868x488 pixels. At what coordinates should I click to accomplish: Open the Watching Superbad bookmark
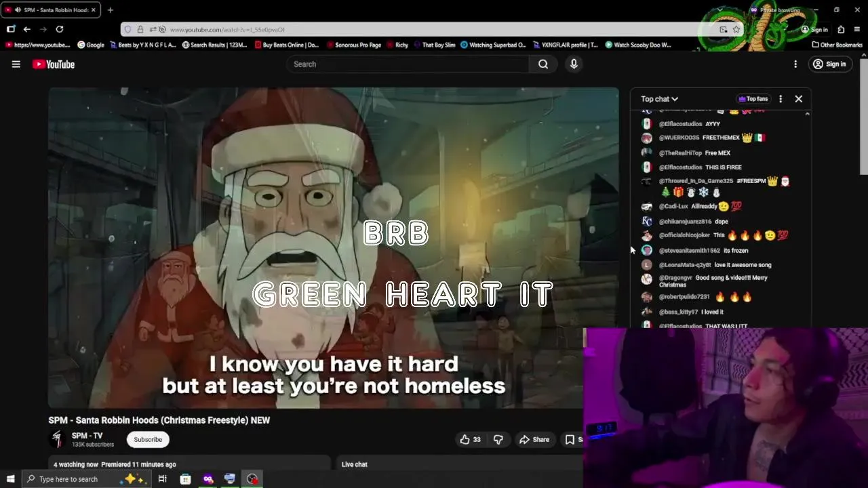pos(494,45)
